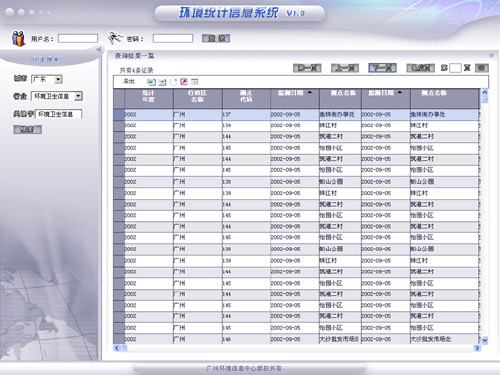Click the horizontal scrollbar right arrow
The image size is (500, 375).
pyautogui.click(x=477, y=348)
